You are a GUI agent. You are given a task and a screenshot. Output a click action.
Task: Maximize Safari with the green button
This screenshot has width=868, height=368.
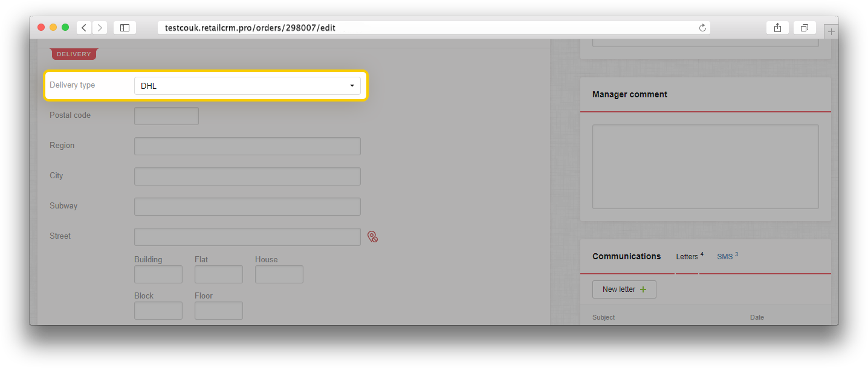pyautogui.click(x=65, y=27)
